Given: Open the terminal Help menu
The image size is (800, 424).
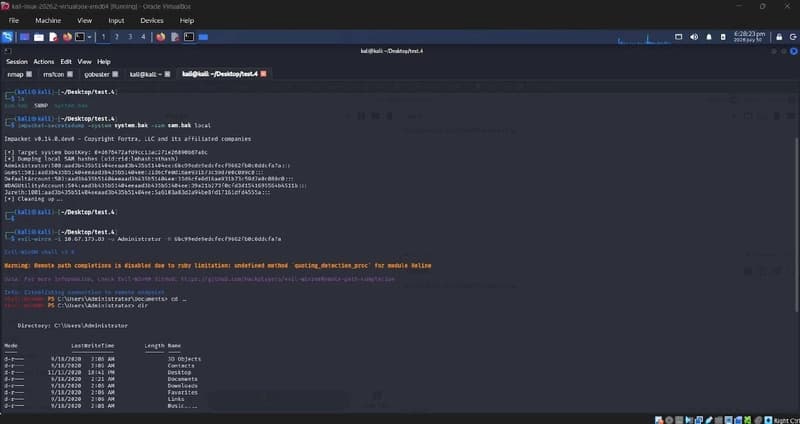Looking at the screenshot, I should [x=104, y=61].
